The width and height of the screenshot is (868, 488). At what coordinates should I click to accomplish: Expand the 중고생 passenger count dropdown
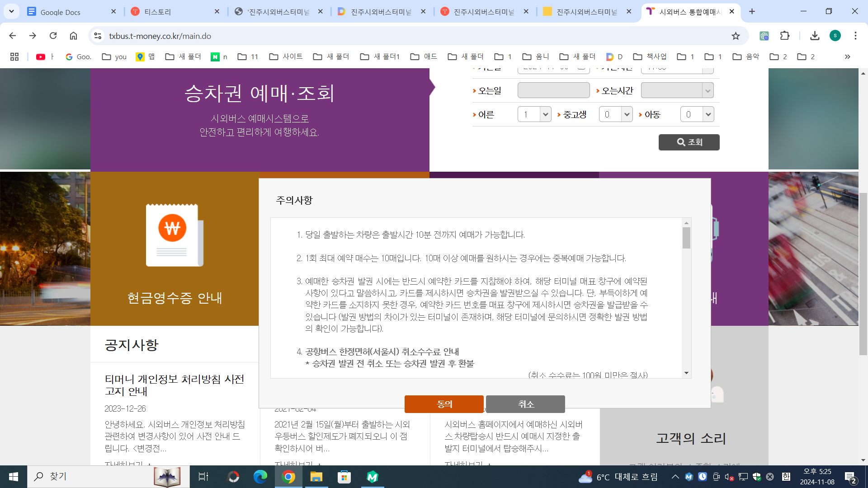point(616,114)
